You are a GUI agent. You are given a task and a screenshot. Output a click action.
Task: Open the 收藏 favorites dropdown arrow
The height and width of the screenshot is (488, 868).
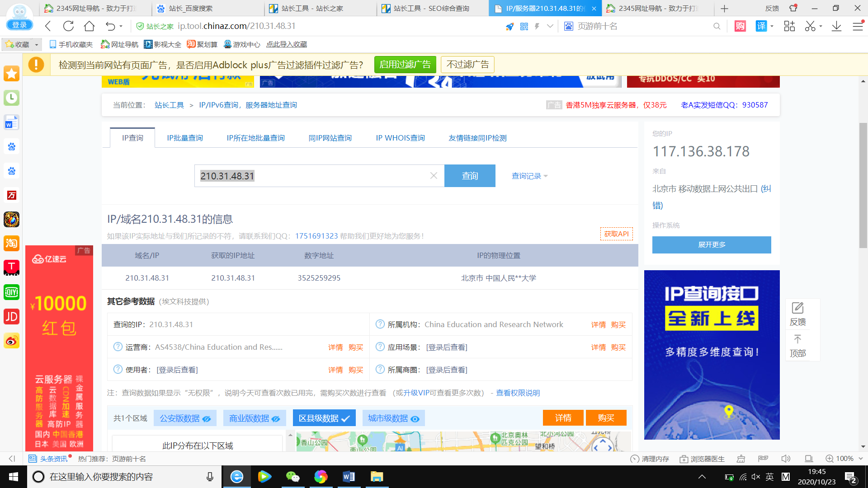[x=37, y=44]
